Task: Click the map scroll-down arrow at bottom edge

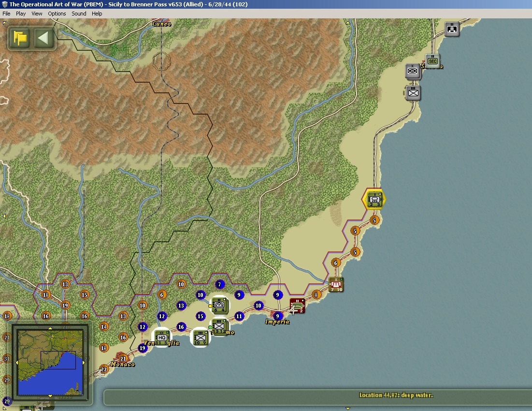Action: point(348,408)
